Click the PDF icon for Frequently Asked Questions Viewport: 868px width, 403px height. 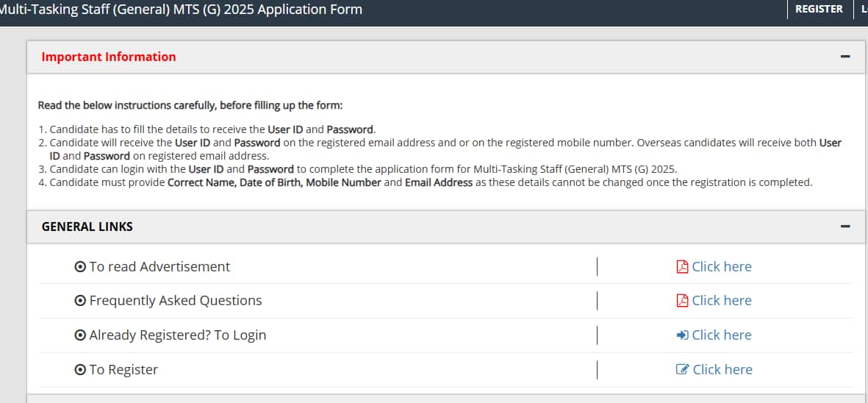coord(682,300)
